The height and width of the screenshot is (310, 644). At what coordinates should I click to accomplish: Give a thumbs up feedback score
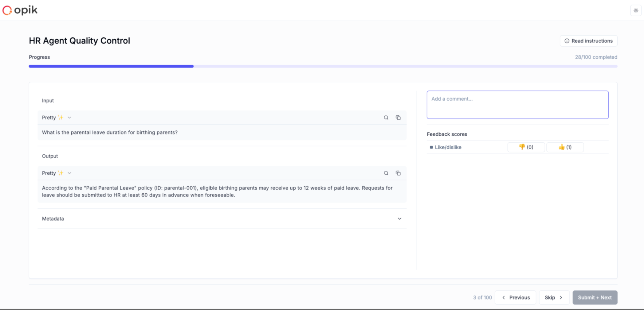(565, 147)
